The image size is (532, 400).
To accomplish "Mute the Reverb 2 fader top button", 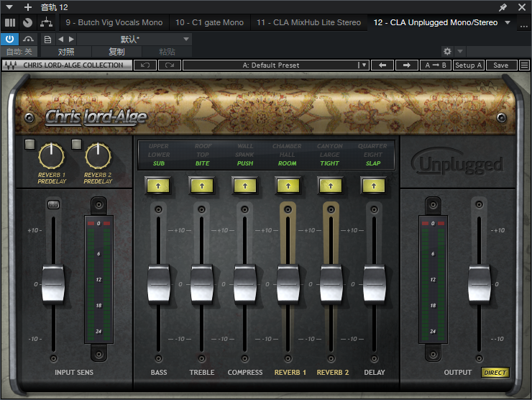I will (x=331, y=209).
